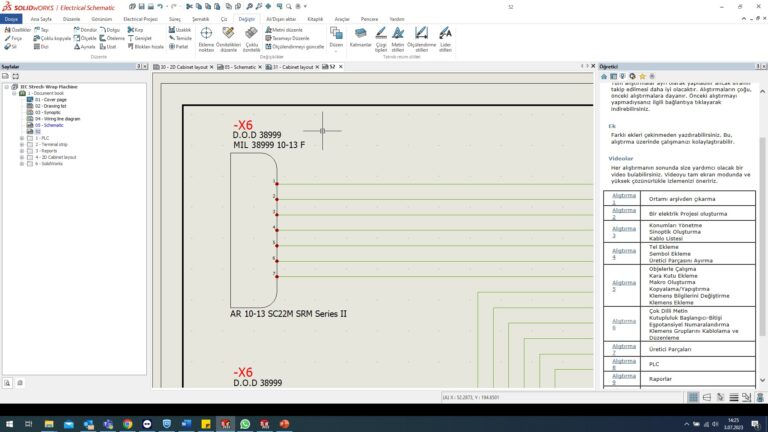Image resolution: width=768 pixels, height=432 pixels.
Task: Collapse the Document book tree node
Action: tap(16, 93)
